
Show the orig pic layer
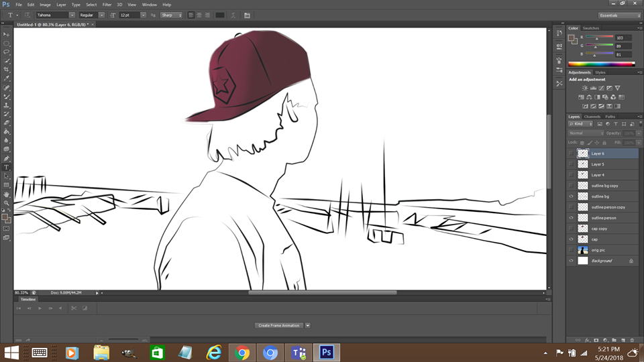(x=571, y=250)
